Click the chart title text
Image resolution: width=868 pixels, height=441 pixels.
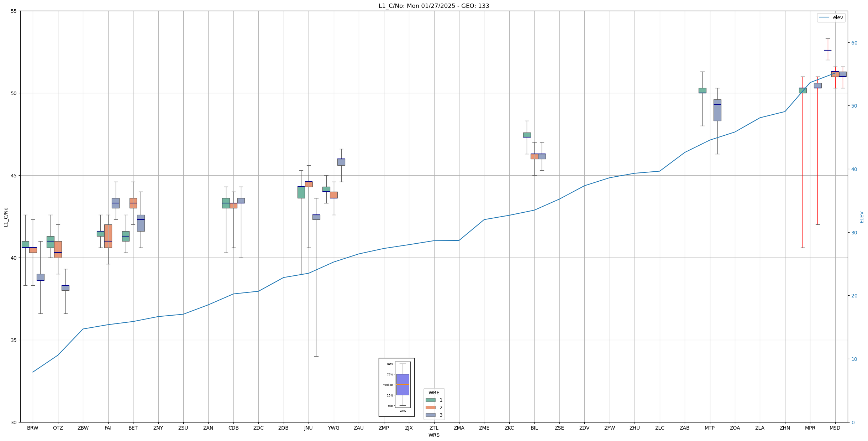434,6
